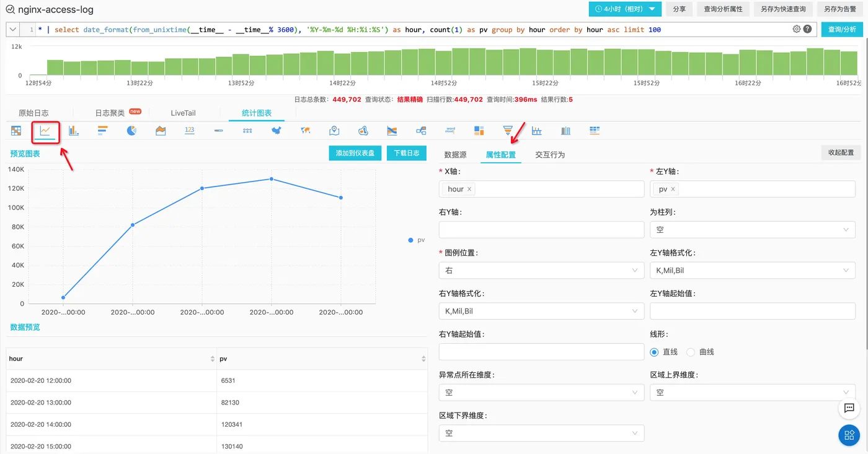Select the histogram chart icon

coord(565,131)
